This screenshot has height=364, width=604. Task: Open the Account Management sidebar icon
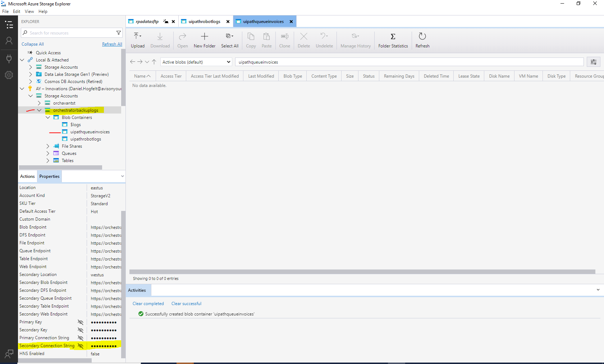[x=9, y=41]
